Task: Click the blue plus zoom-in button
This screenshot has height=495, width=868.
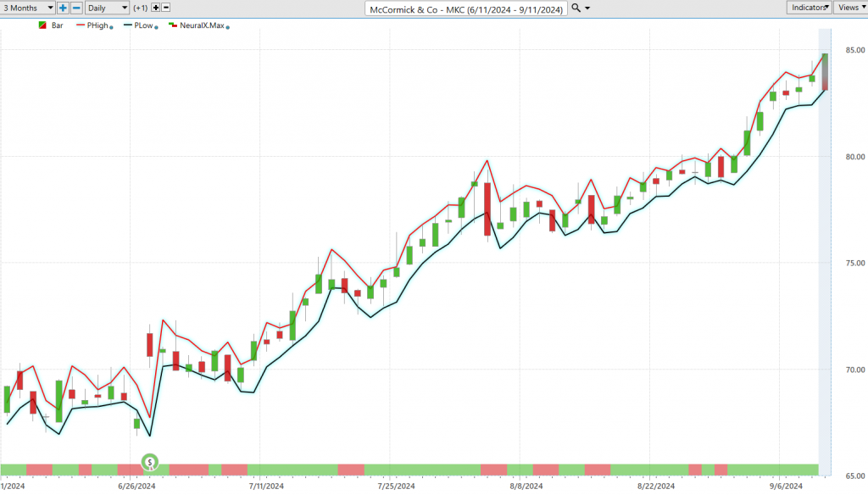Action: [x=63, y=8]
